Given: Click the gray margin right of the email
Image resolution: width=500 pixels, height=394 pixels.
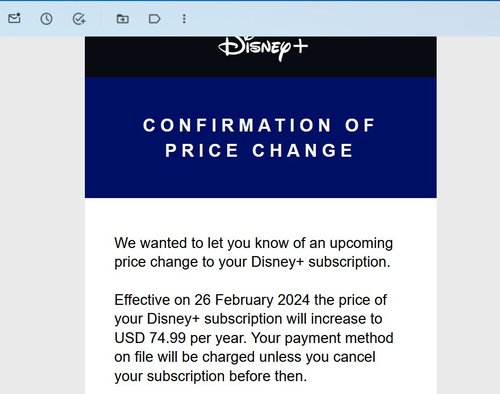Looking at the screenshot, I should click(x=468, y=213).
